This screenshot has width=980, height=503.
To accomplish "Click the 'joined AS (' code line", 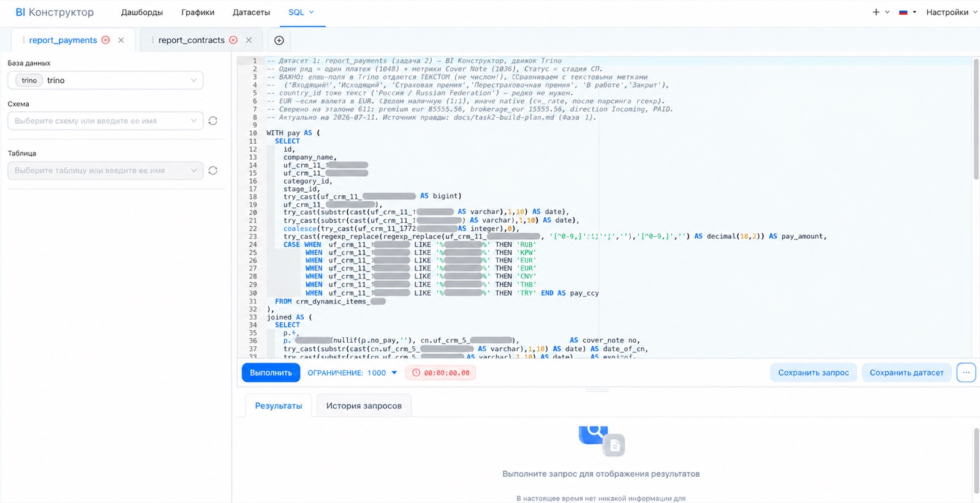I will [x=289, y=317].
